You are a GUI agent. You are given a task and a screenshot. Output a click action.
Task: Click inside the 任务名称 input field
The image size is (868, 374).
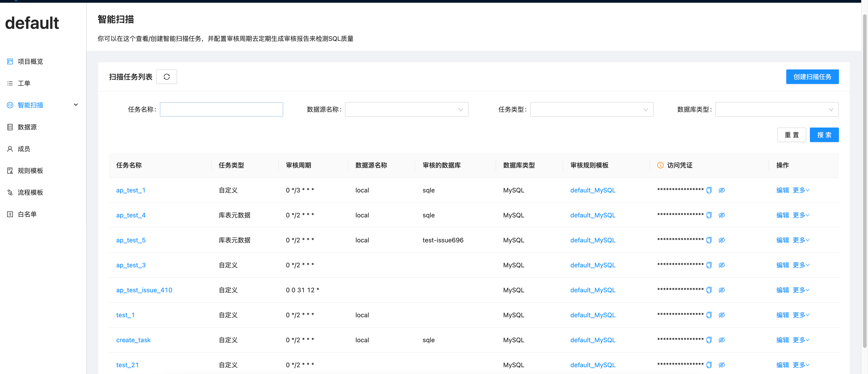coord(221,109)
